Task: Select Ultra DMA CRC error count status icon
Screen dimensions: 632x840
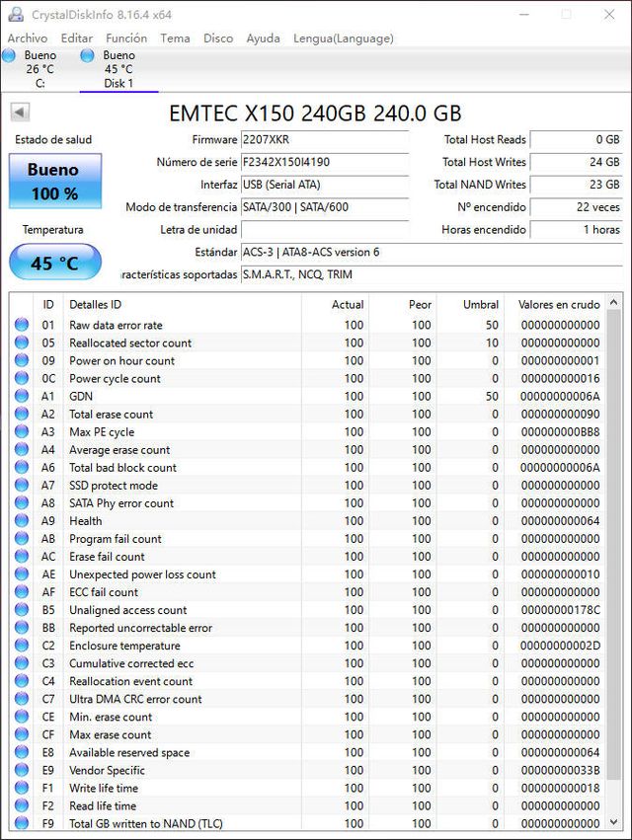Action: [x=22, y=699]
